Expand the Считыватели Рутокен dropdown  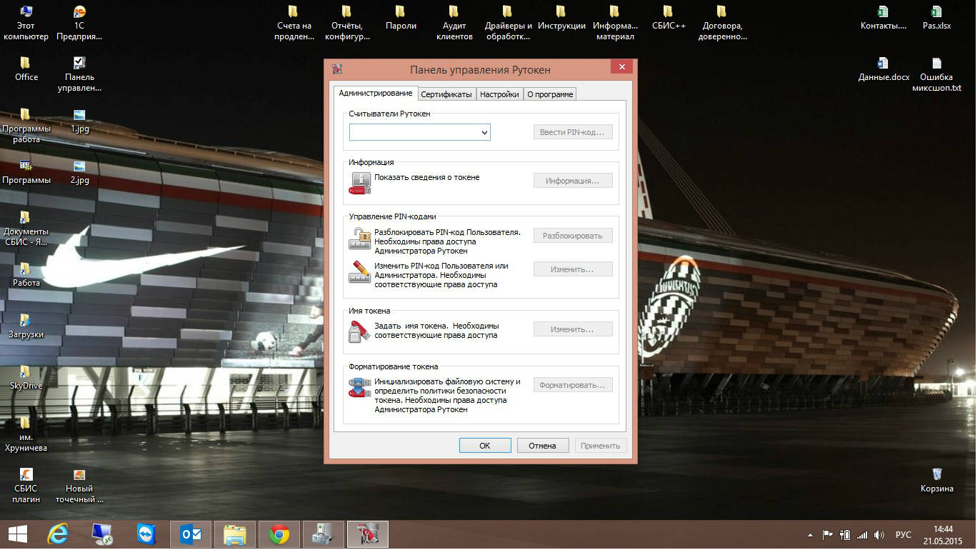pos(484,132)
